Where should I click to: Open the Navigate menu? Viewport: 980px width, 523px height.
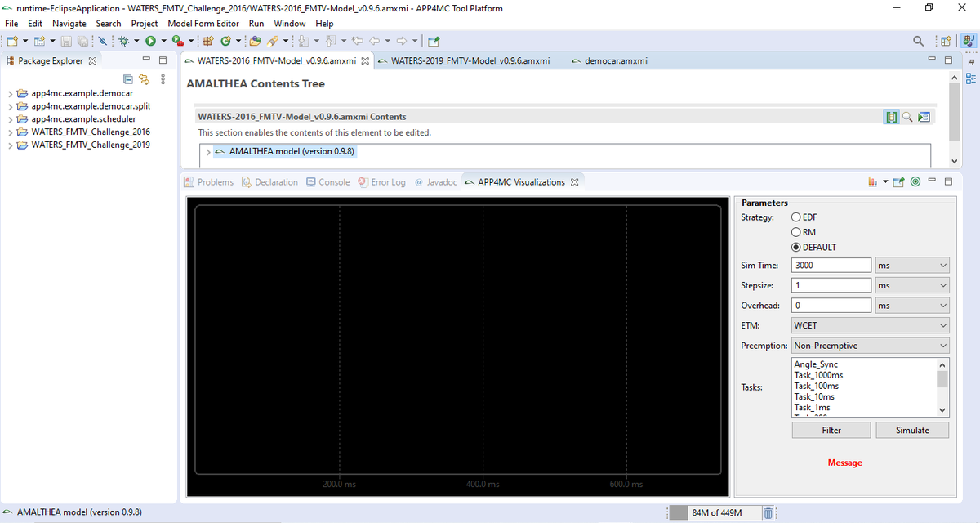[x=69, y=24]
